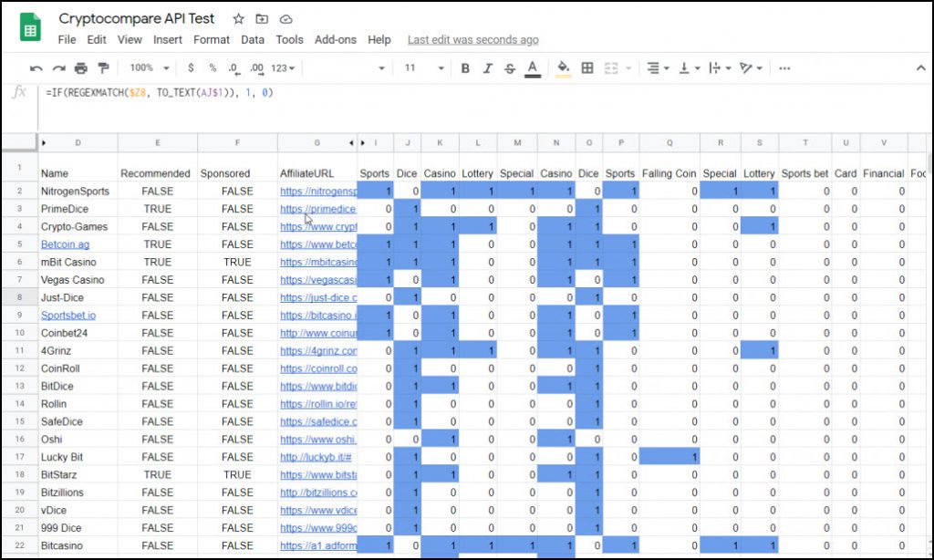Viewport: 934px width, 560px height.
Task: Open the fill color picker
Action: pos(563,68)
